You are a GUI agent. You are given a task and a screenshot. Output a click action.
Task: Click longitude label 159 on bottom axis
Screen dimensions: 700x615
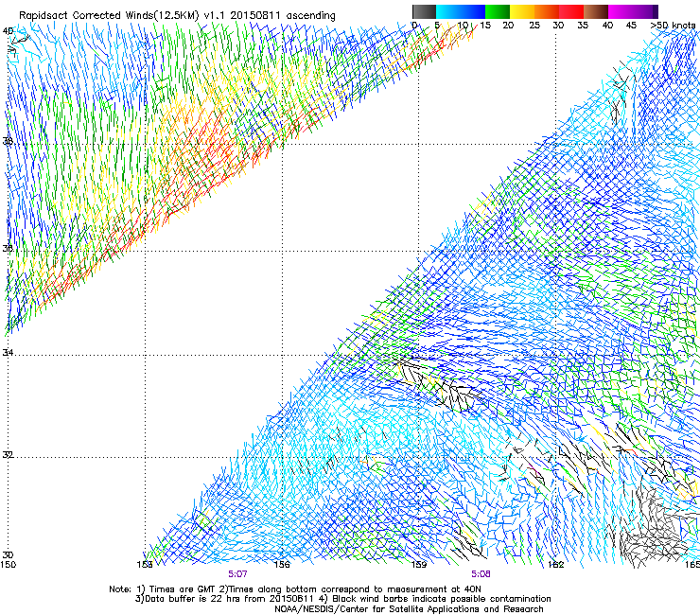[x=419, y=565]
